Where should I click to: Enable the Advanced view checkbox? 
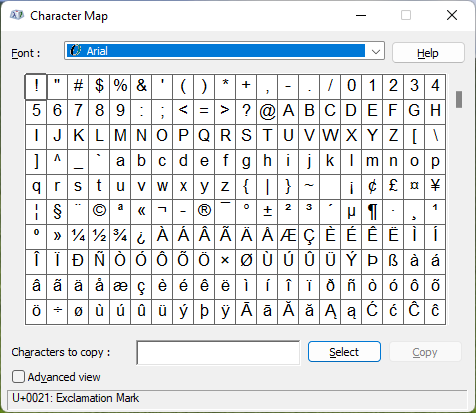coord(18,377)
